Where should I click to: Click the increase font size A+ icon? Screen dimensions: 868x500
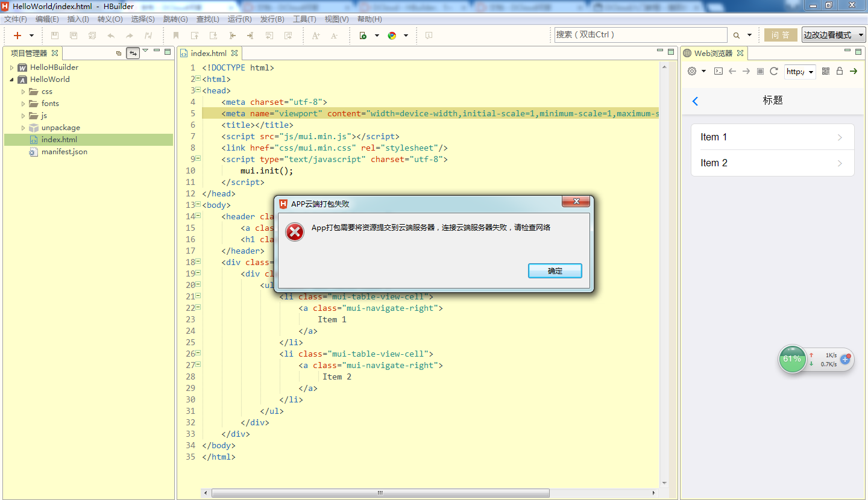(316, 36)
